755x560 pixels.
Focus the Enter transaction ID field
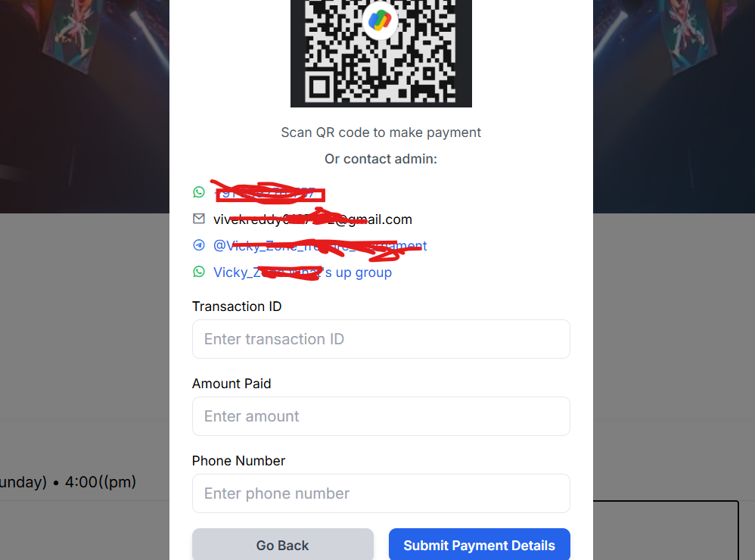tap(381, 339)
